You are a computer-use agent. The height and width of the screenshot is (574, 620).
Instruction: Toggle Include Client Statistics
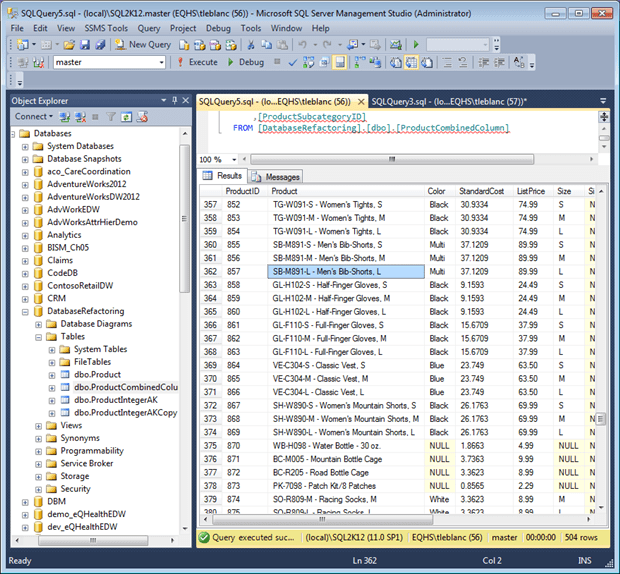click(375, 62)
